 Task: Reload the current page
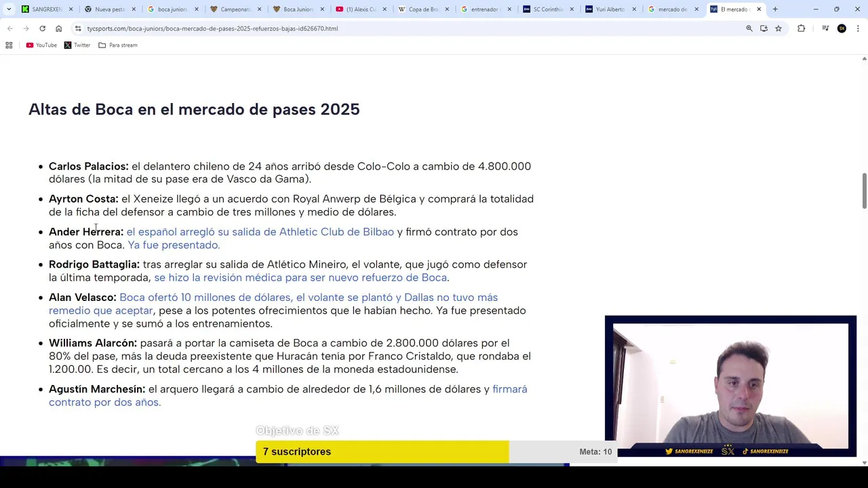click(42, 28)
